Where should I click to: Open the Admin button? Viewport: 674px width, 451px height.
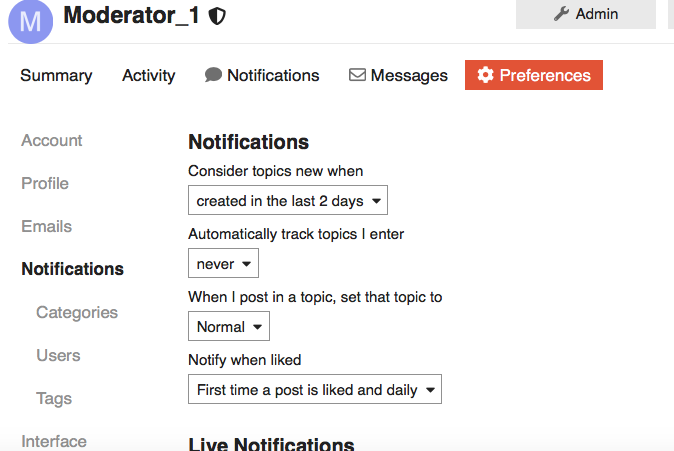pyautogui.click(x=586, y=14)
